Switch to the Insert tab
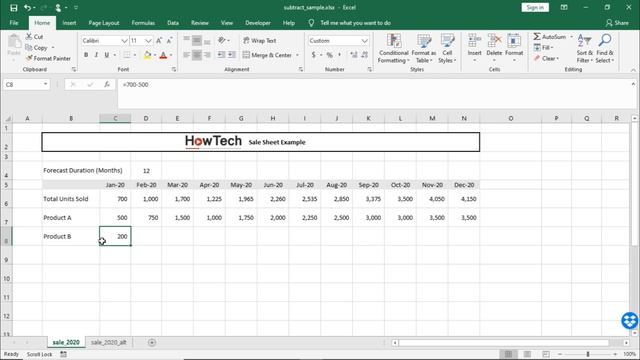 point(69,23)
